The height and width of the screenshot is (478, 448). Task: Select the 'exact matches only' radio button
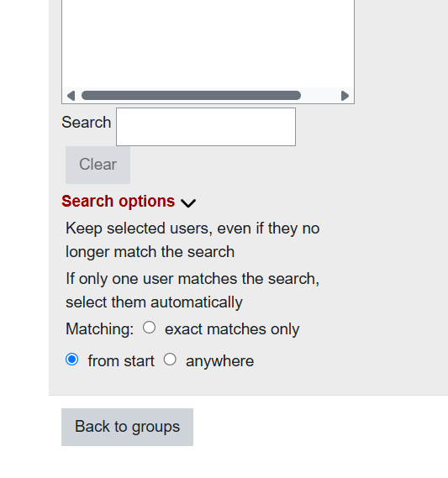[x=149, y=328]
